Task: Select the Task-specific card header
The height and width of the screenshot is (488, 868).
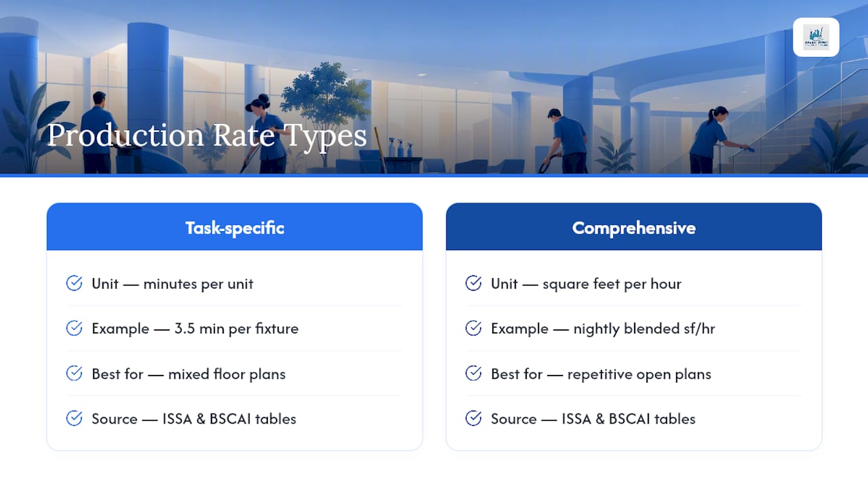Action: pyautogui.click(x=235, y=227)
